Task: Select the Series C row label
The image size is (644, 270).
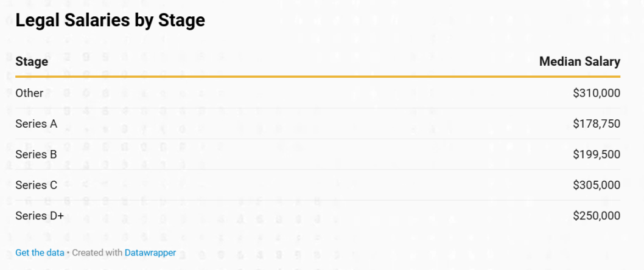Action: point(36,185)
